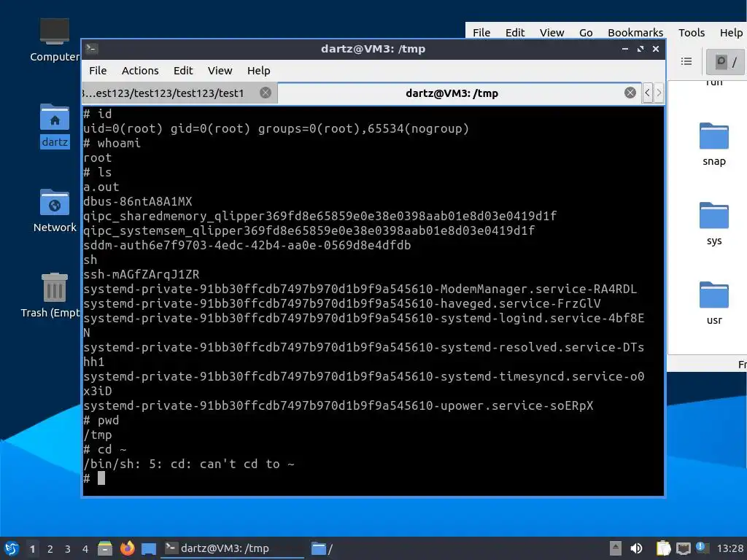Open the dartz home folder icon
Screen dimensions: 747x560
coord(54,125)
